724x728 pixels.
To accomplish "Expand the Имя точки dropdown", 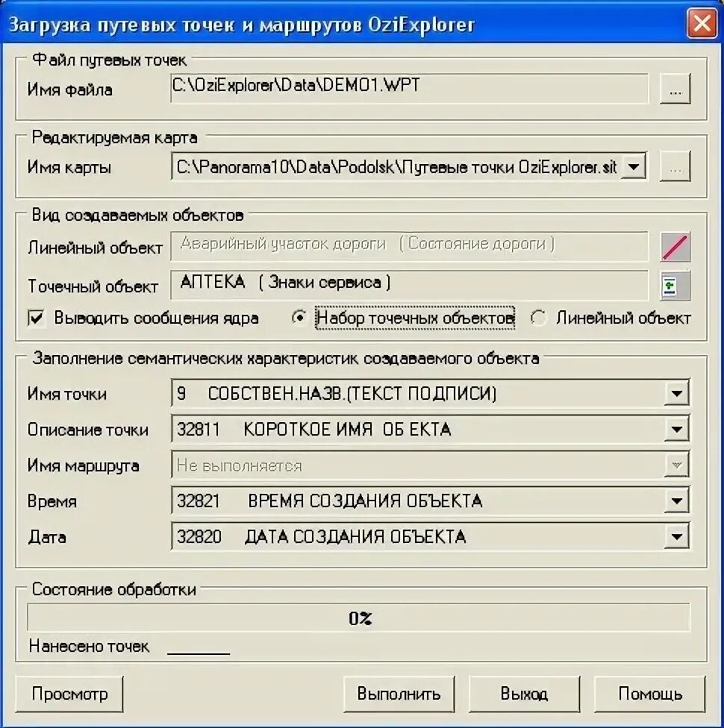I will tap(676, 393).
